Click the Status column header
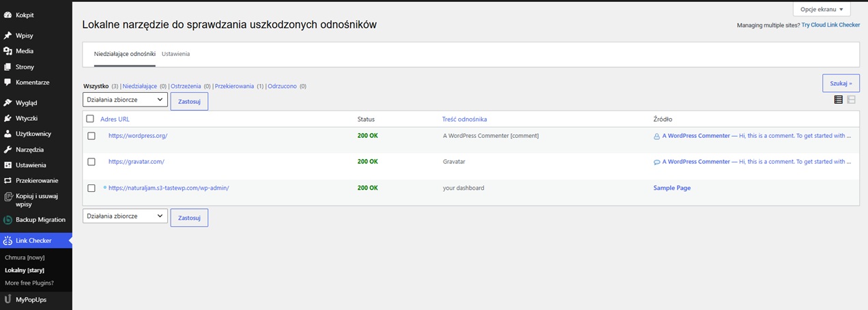Screen dimensions: 868x310 click(366, 119)
